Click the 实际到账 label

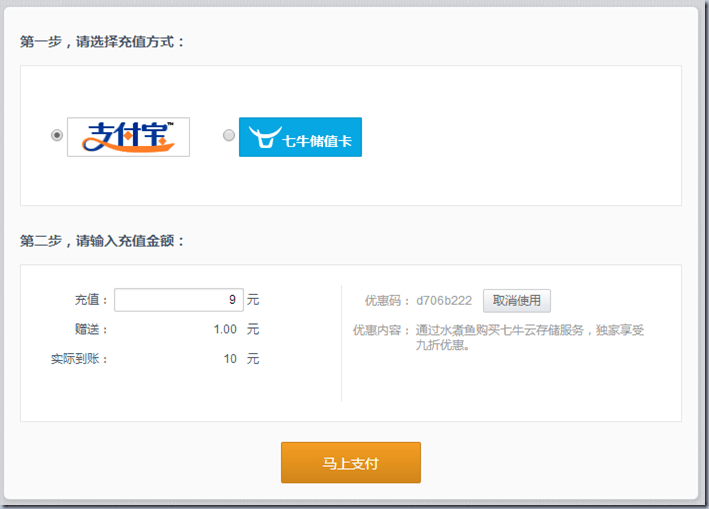tap(79, 359)
